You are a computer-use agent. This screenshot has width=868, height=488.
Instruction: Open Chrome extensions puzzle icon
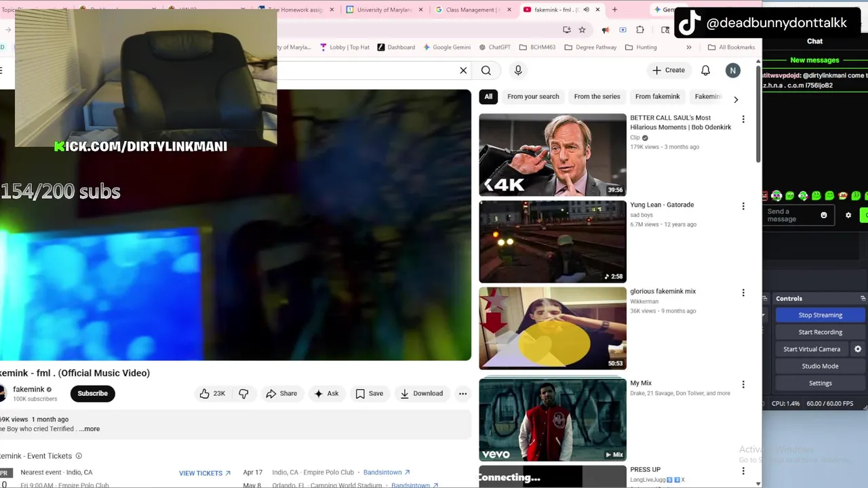pyautogui.click(x=639, y=30)
